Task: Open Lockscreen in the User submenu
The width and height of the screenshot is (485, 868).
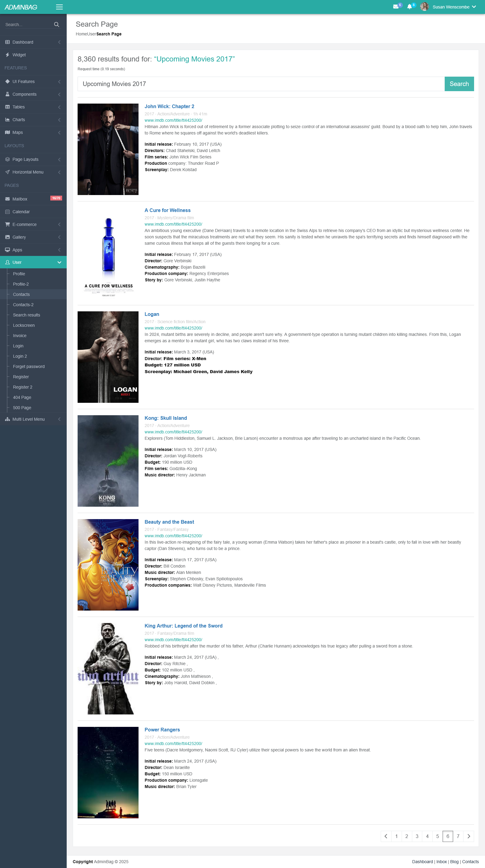Action: click(x=24, y=326)
